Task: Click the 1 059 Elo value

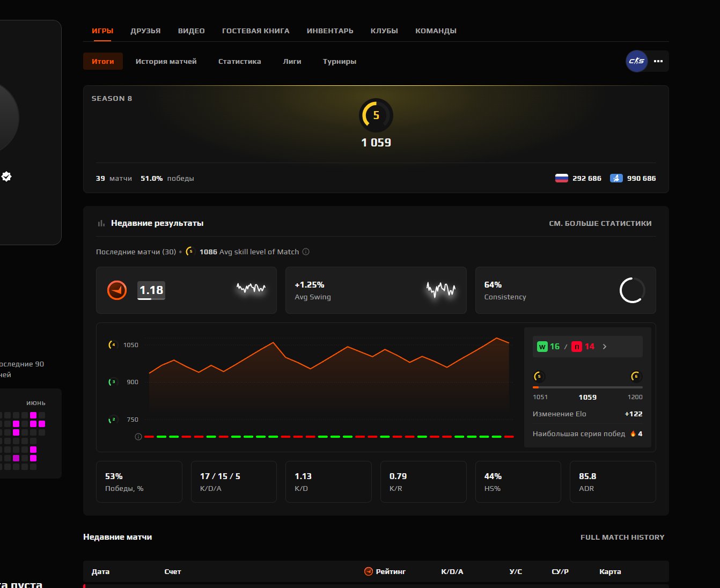Action: [376, 143]
